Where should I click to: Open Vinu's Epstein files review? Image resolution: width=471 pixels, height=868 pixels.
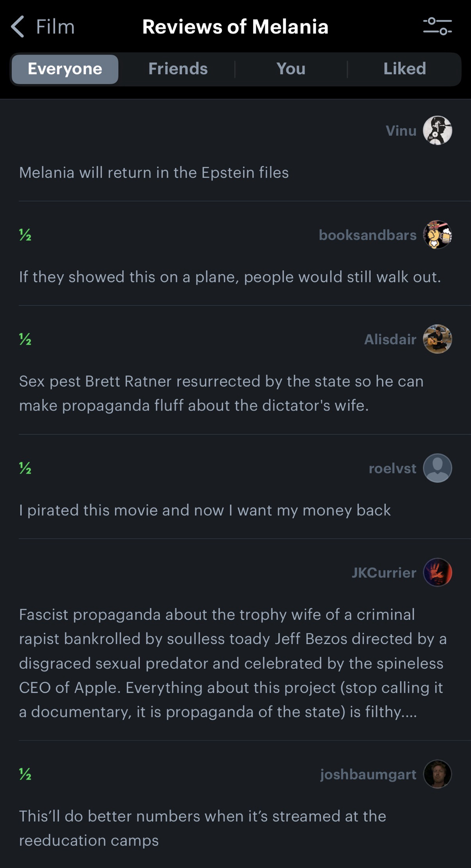click(154, 173)
